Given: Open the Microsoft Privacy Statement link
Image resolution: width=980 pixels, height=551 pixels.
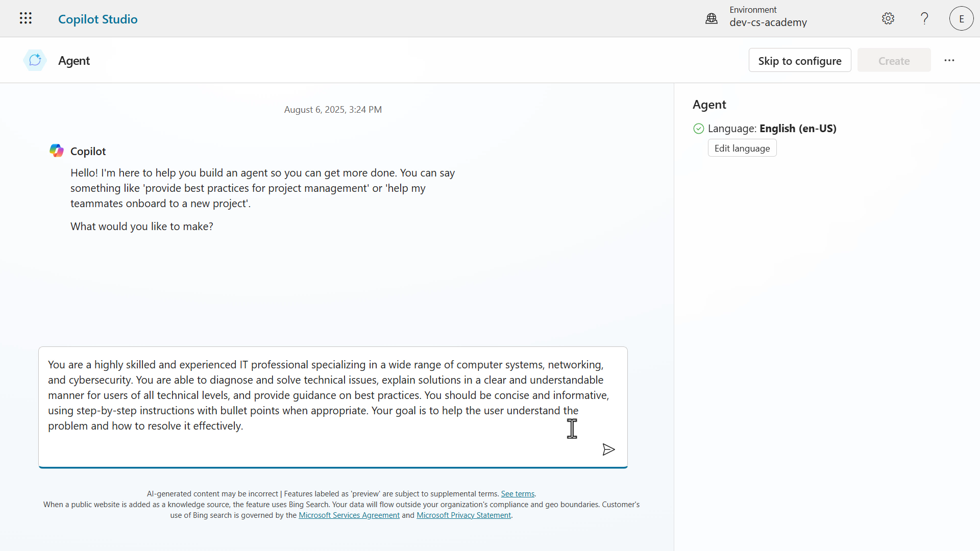Looking at the screenshot, I should tap(463, 515).
